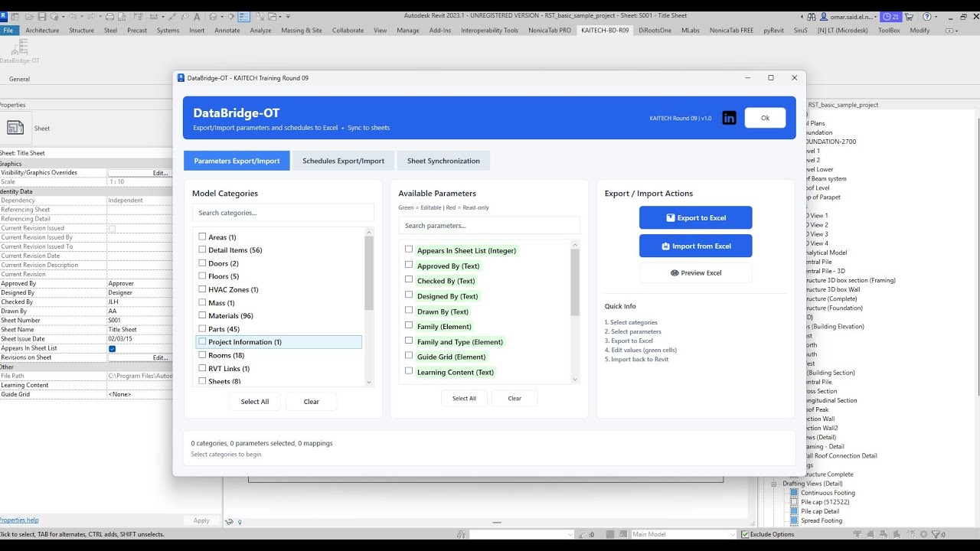Uncheck Appears In Sheet List in Properties
Viewport: 980px width, 551px height.
tap(112, 348)
